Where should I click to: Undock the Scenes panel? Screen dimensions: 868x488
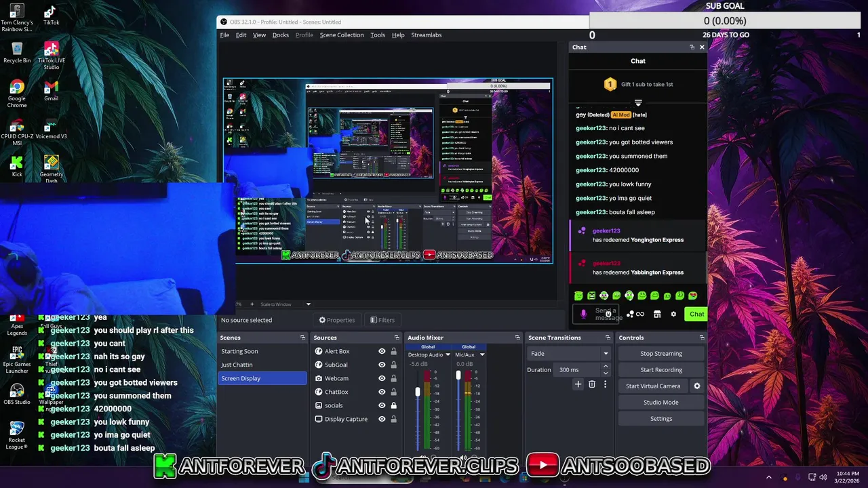[x=302, y=338]
